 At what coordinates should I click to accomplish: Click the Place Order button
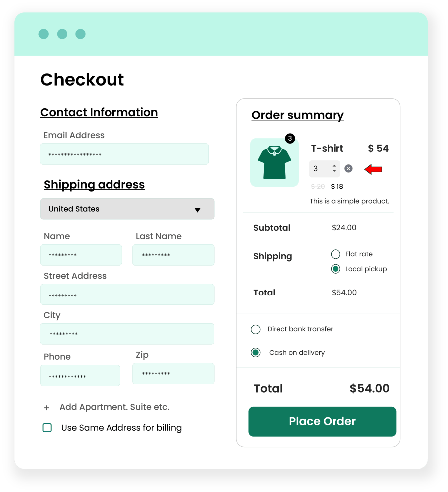[x=322, y=422]
